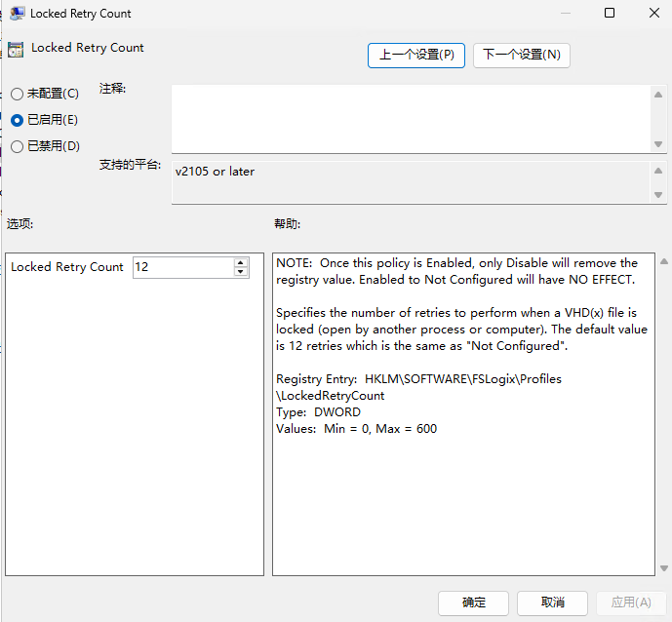Click the policy icon in the title bar
Viewport: 672px width, 622px height.
17,14
